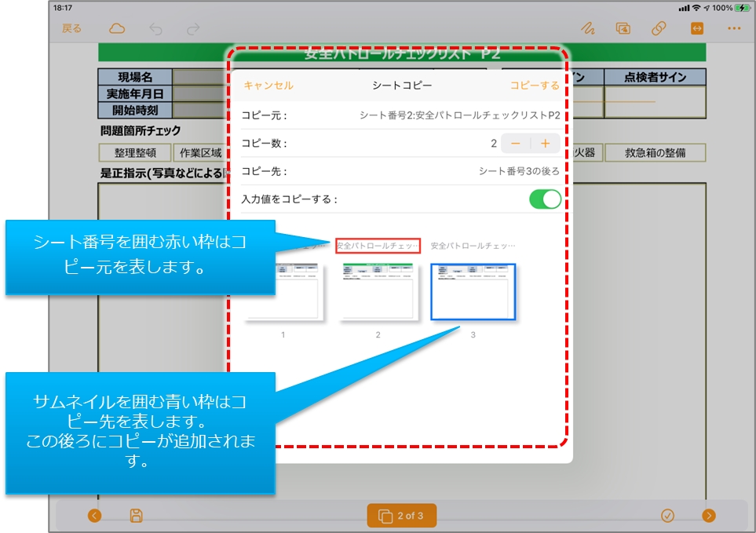This screenshot has width=756, height=533.
Task: Select the sheet 3 thumbnail with the blue border
Action: tap(473, 292)
